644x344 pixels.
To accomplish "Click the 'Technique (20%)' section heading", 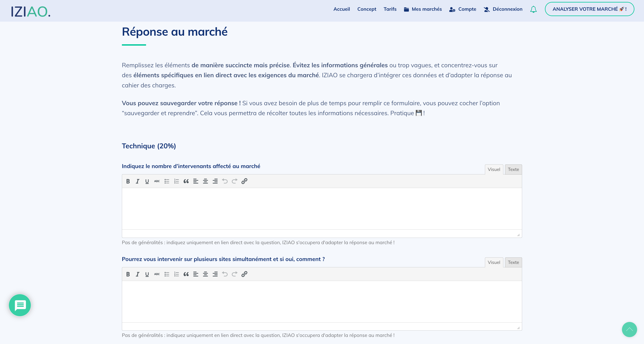I will point(149,146).
